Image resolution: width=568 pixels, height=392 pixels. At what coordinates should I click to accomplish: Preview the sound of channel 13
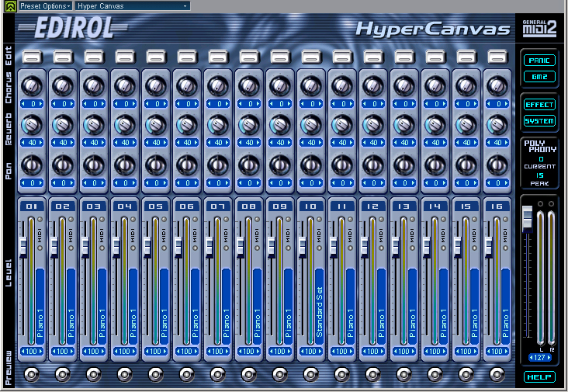pyautogui.click(x=404, y=375)
